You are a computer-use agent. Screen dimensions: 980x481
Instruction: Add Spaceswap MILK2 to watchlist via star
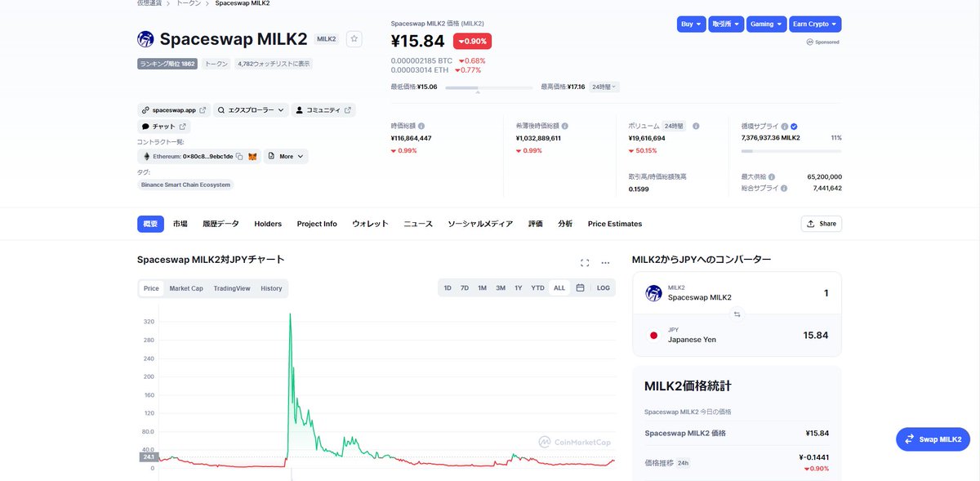(x=354, y=38)
